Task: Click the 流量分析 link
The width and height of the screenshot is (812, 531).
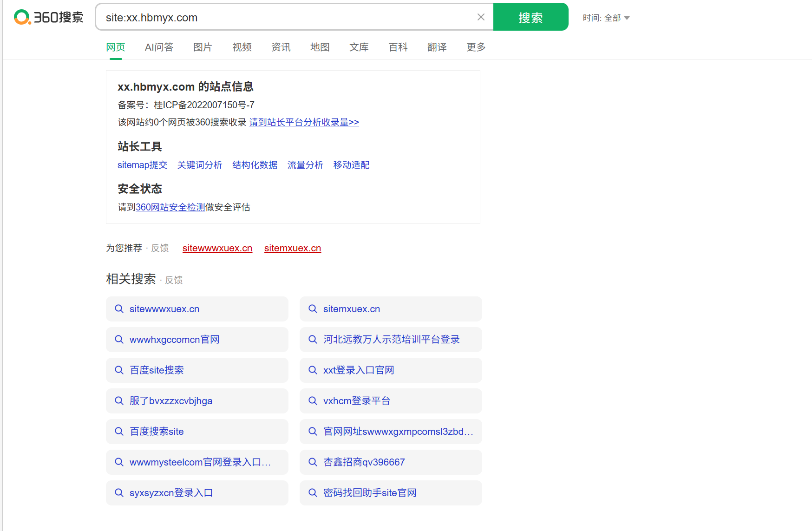Action: pyautogui.click(x=305, y=165)
